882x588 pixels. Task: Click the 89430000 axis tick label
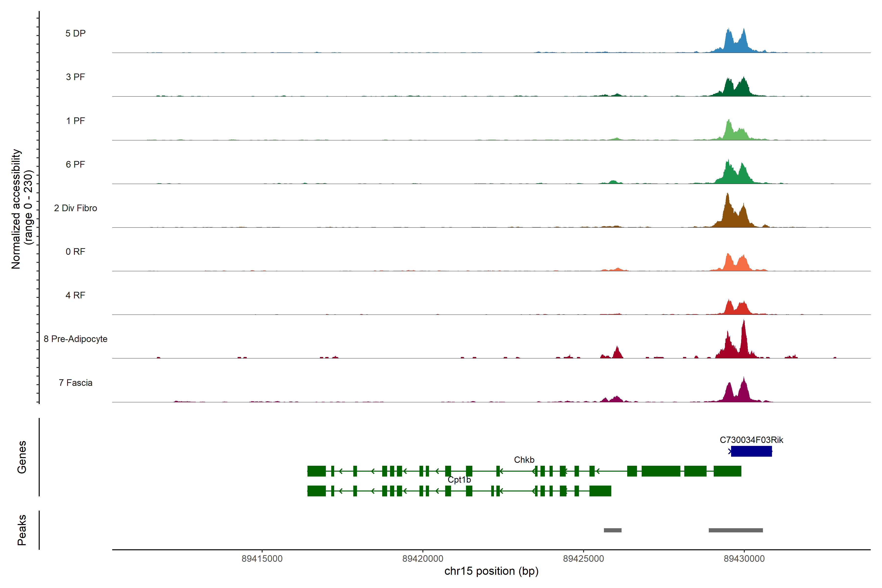(744, 559)
